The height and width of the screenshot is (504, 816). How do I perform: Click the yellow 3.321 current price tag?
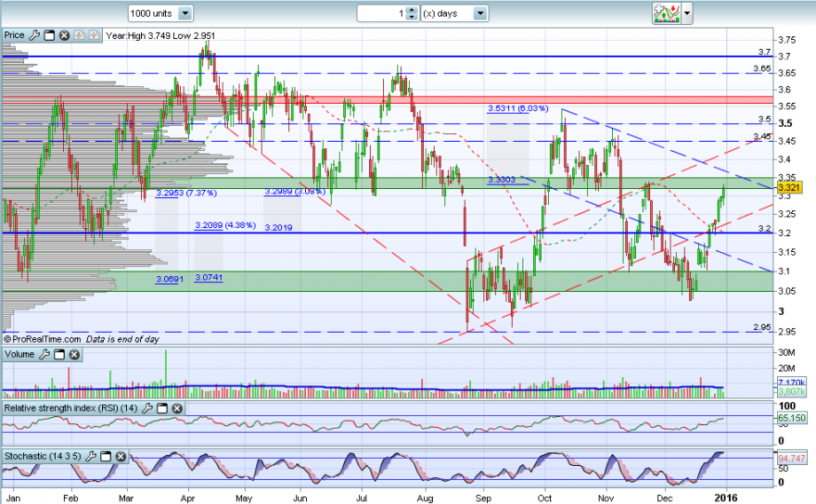[x=789, y=187]
